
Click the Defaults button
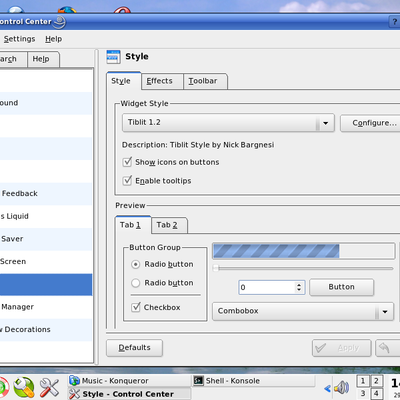pos(135,348)
